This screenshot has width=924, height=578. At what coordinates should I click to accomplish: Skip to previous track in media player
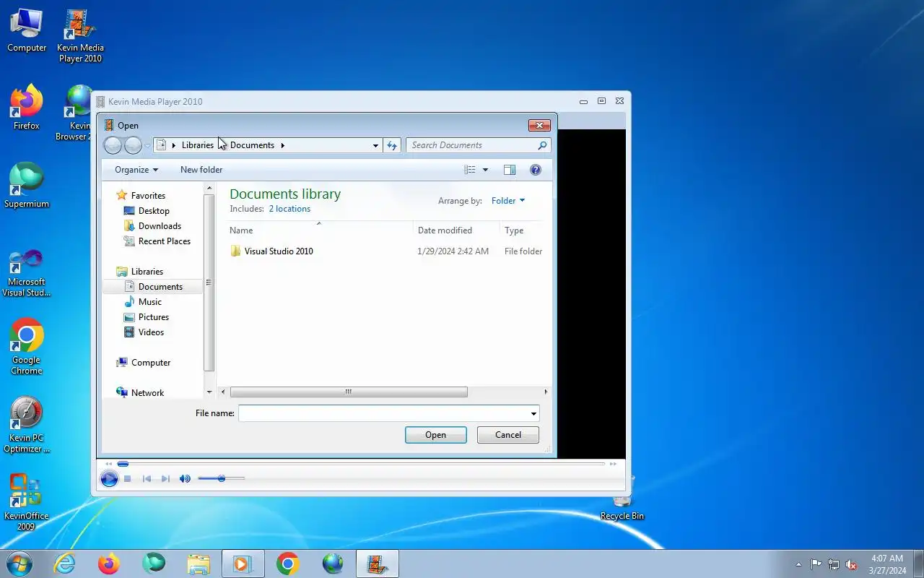pos(147,478)
